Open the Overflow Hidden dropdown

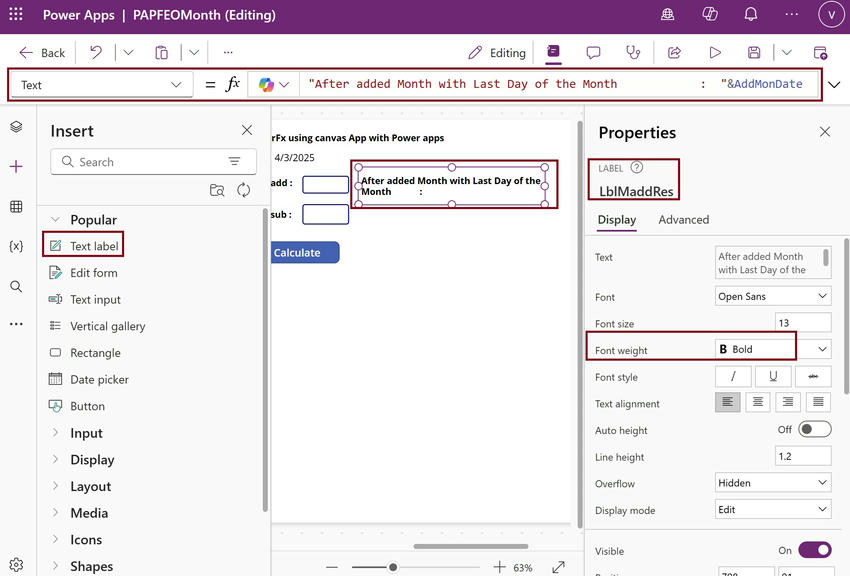point(773,483)
